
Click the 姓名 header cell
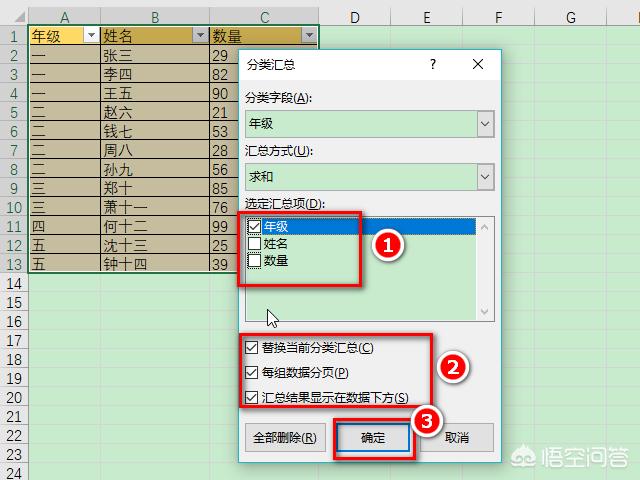tap(155, 36)
